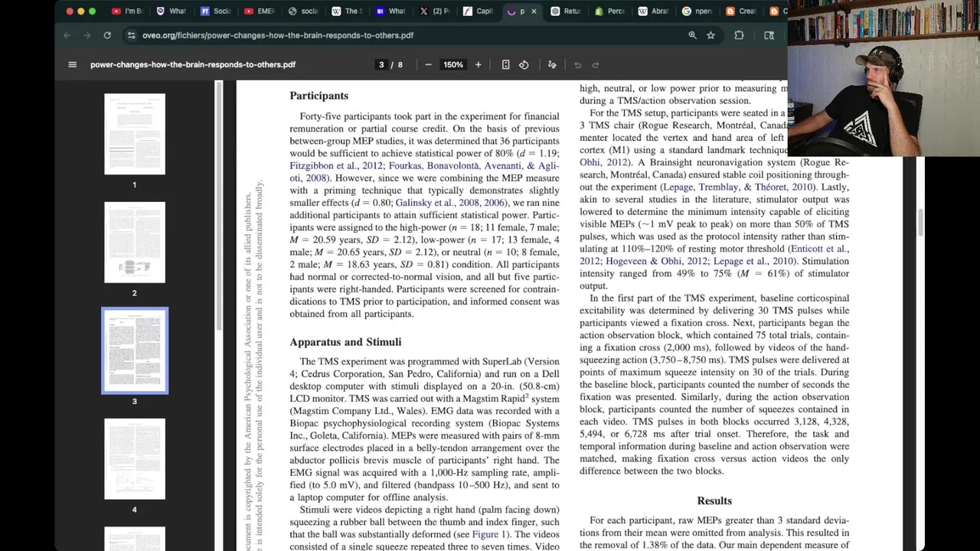The image size is (980, 551).
Task: Switch to the "The S" Wikipedia tab
Action: pos(347,11)
